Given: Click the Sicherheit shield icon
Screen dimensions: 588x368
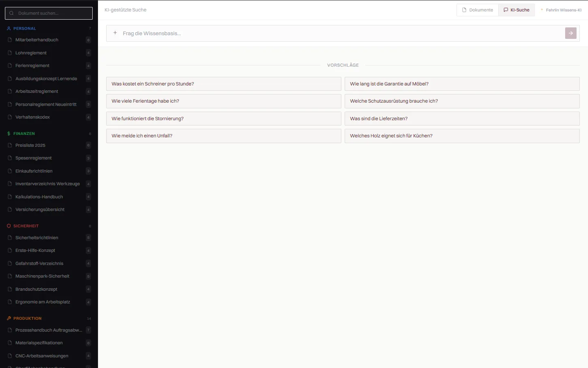Looking at the screenshot, I should [x=9, y=226].
